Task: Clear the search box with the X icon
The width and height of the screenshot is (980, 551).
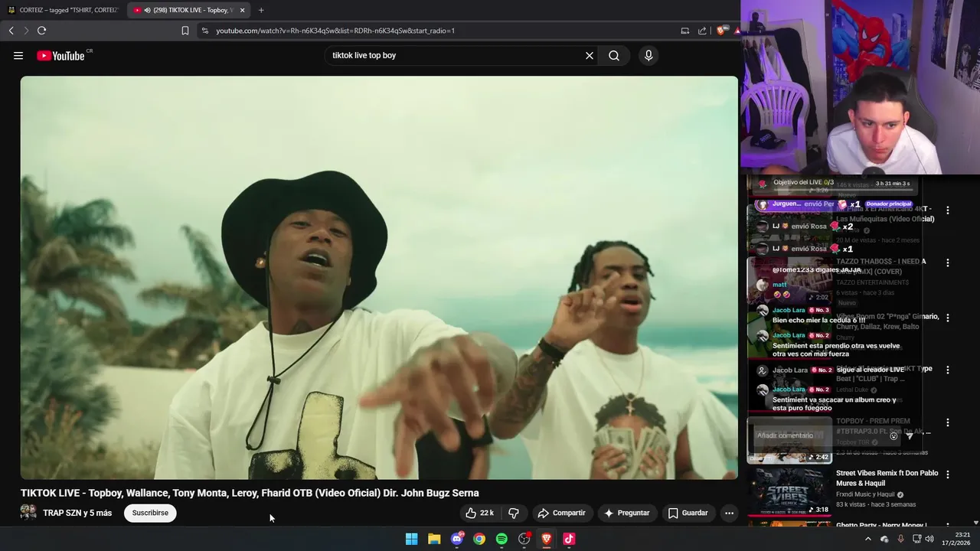Action: point(590,55)
